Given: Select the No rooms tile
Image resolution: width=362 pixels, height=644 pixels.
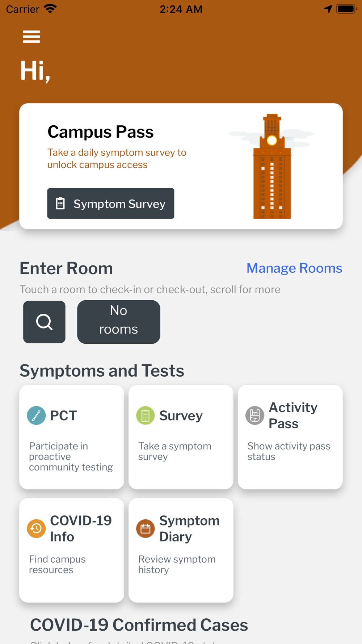Looking at the screenshot, I should coord(119,322).
